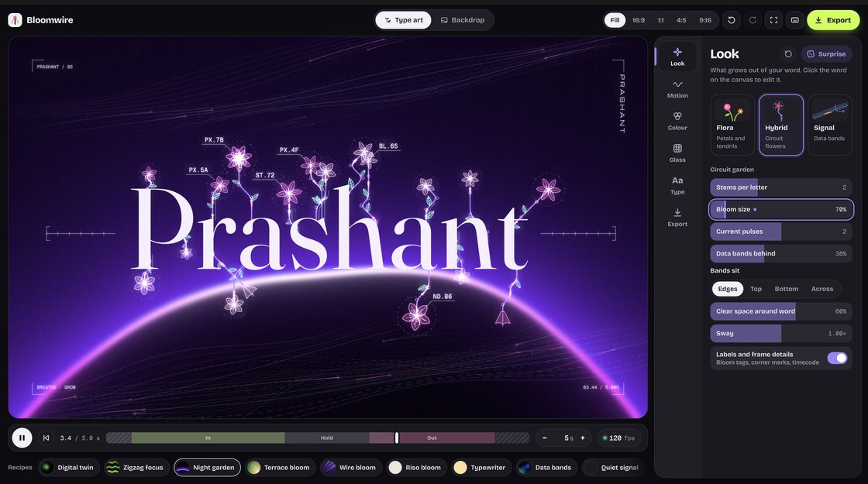Viewport: 868px width, 484px height.
Task: Select the Flora look card
Action: [732, 125]
